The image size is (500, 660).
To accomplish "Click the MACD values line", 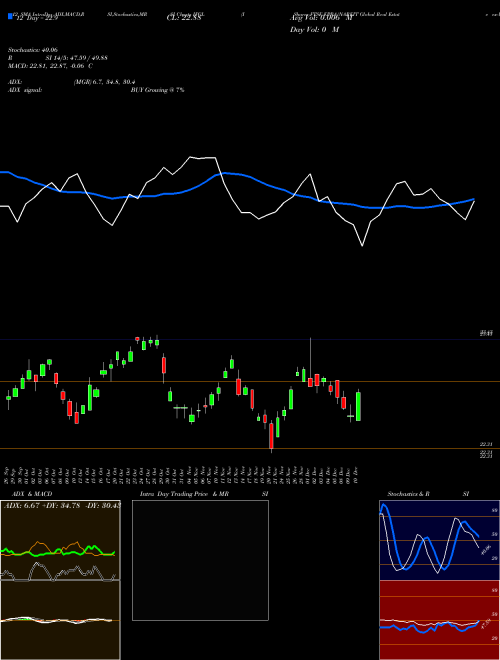I will pos(51,66).
